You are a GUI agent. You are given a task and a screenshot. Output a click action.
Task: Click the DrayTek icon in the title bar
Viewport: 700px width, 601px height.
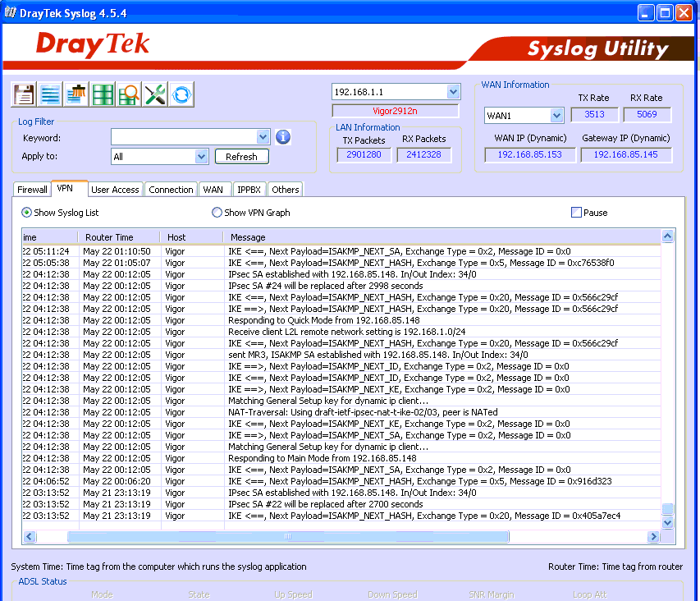pyautogui.click(x=11, y=12)
